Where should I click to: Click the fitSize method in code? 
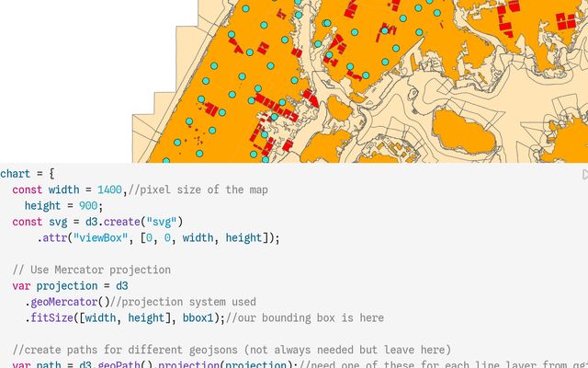point(51,318)
